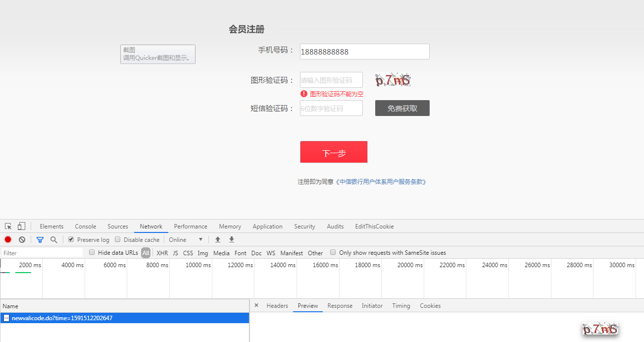Viewport: 644px width, 342px height.
Task: Open the EditThisCookie tab
Action: pos(374,227)
